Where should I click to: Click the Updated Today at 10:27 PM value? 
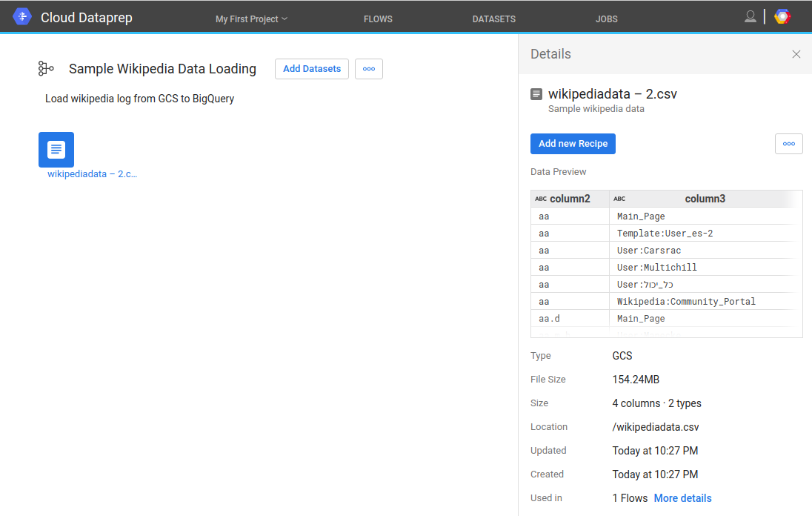tap(655, 451)
